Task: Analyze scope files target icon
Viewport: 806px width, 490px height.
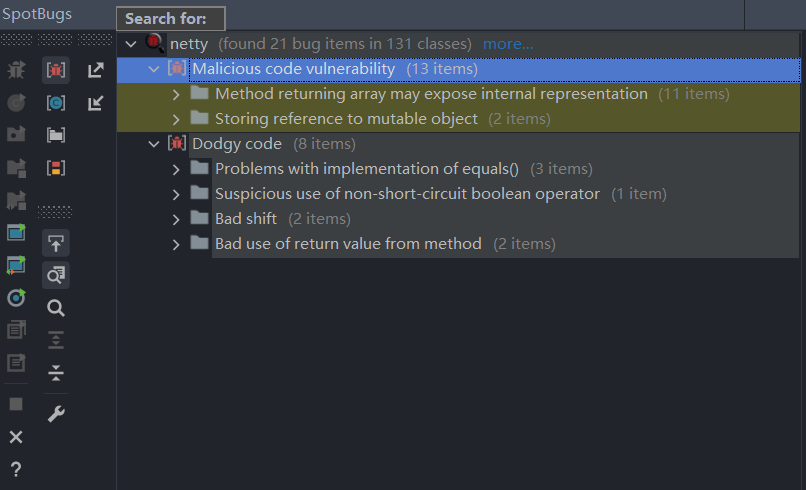Action: point(16,298)
